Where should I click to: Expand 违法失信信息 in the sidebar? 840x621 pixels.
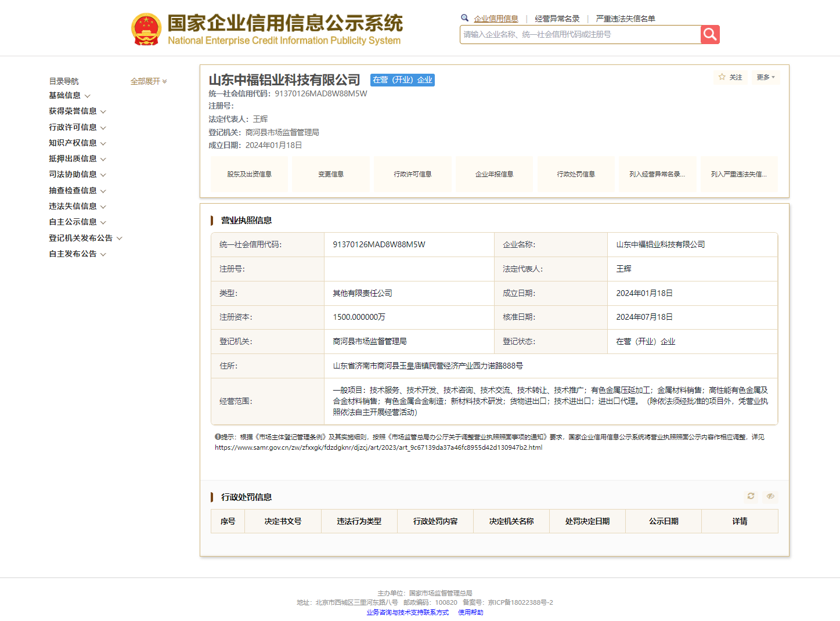77,206
